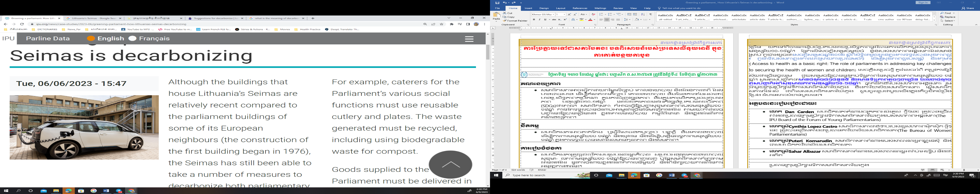The width and height of the screenshot is (980, 194).
Task: Save the Word document via Quick Access
Action: coord(497,3)
